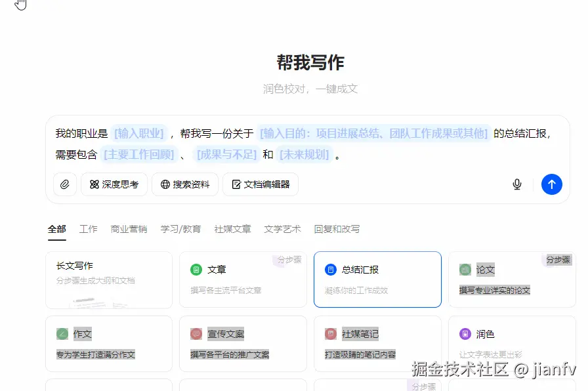Click the [输入职业] placeholder field
The height and width of the screenshot is (391, 588).
point(139,133)
